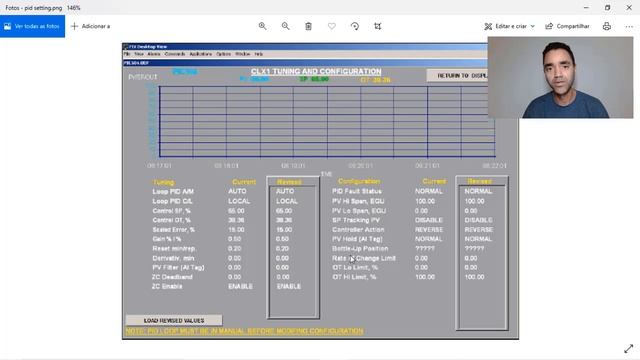The width and height of the screenshot is (640, 360).
Task: Click the LOAD REVISED VALUES button
Action: click(x=174, y=320)
